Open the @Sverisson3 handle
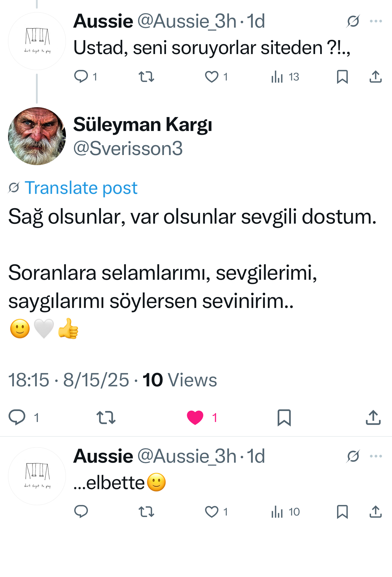The image size is (392, 577). tap(128, 148)
